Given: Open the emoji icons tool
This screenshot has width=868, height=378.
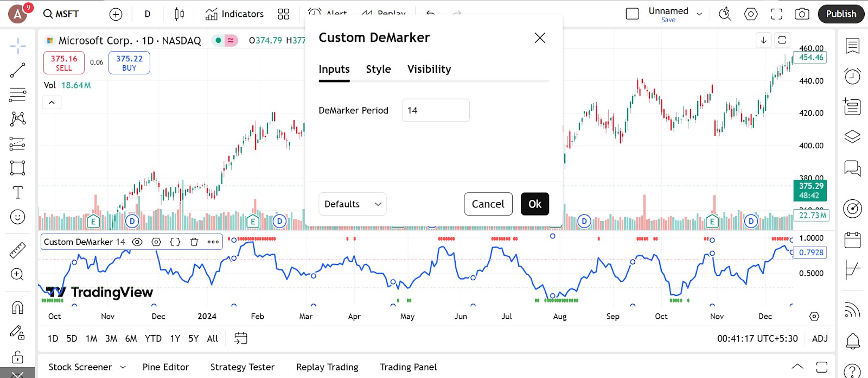Looking at the screenshot, I should [x=17, y=217].
